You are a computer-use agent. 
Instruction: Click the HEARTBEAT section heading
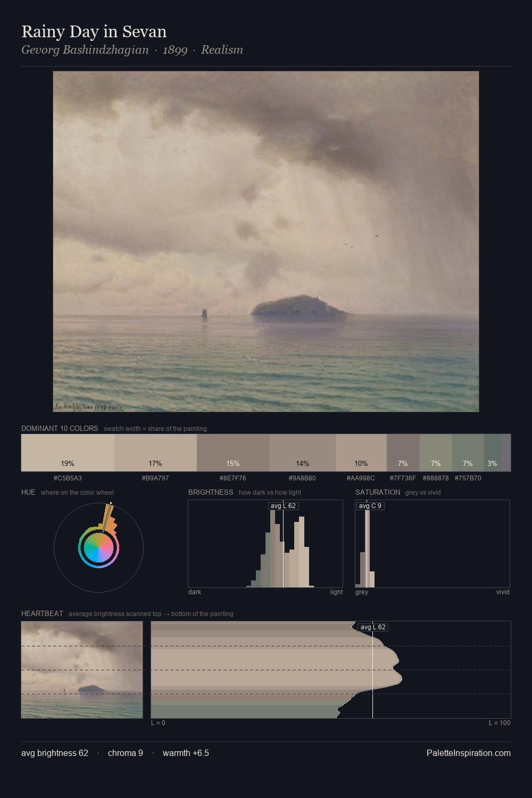42,613
